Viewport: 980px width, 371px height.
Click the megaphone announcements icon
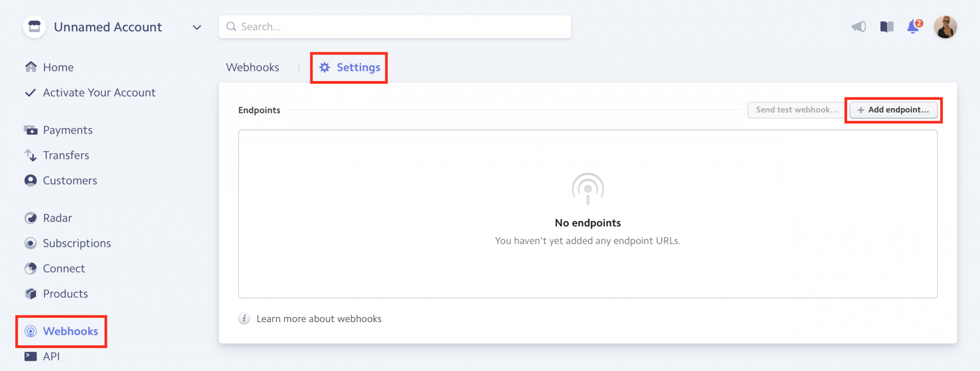859,27
